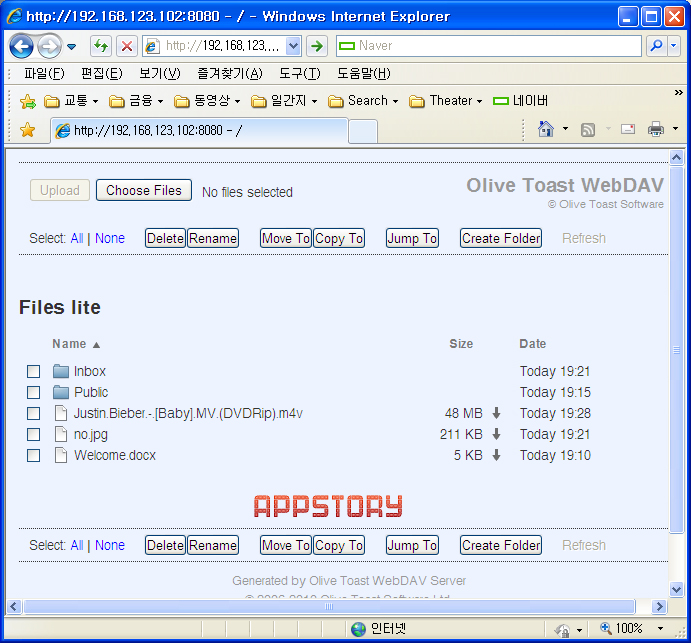691x643 pixels.
Task: Open the 보기(V) menu
Action: click(160, 73)
